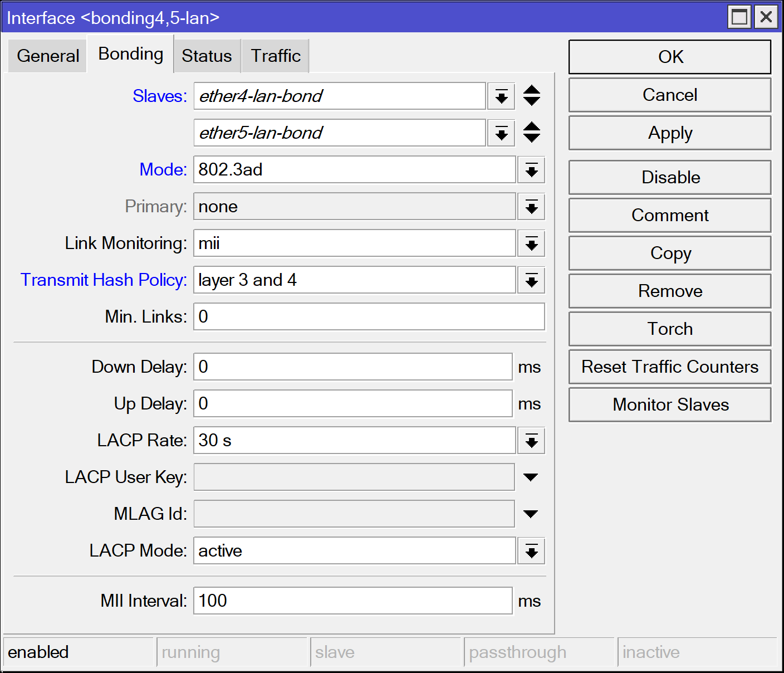
Task: Switch to the Status tab
Action: 207,56
